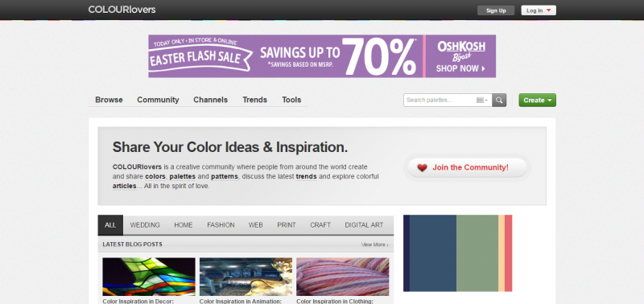This screenshot has height=304, width=644.
Task: Click View More for latest blog posts
Action: (374, 244)
